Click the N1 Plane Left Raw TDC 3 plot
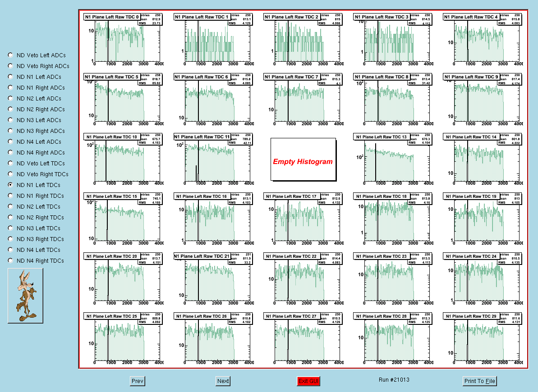Screen dimensions: 538x392 coord(393,40)
